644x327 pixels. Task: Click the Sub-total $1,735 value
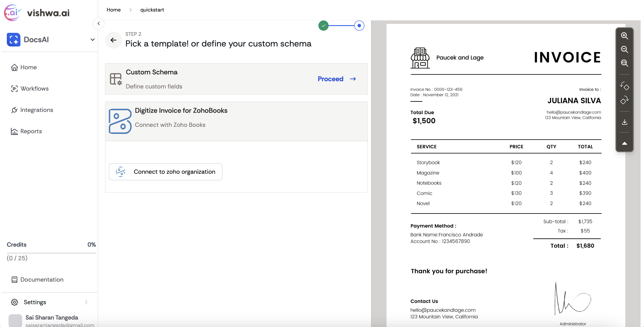tap(585, 221)
